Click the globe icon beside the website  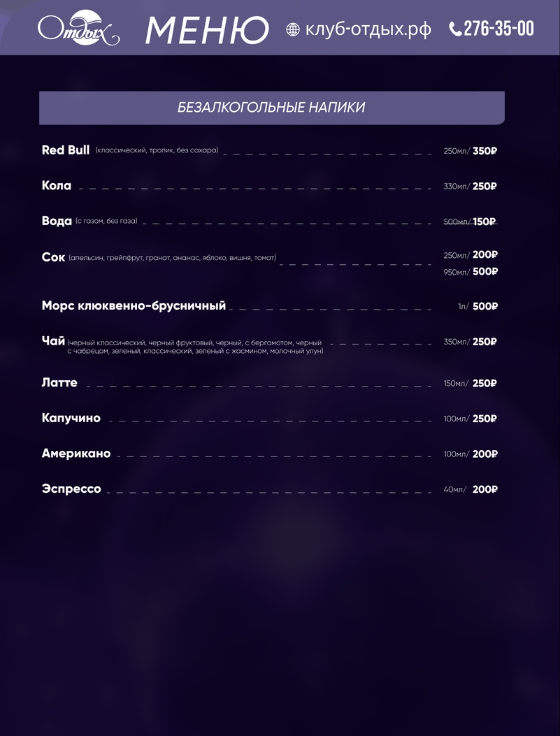click(294, 29)
